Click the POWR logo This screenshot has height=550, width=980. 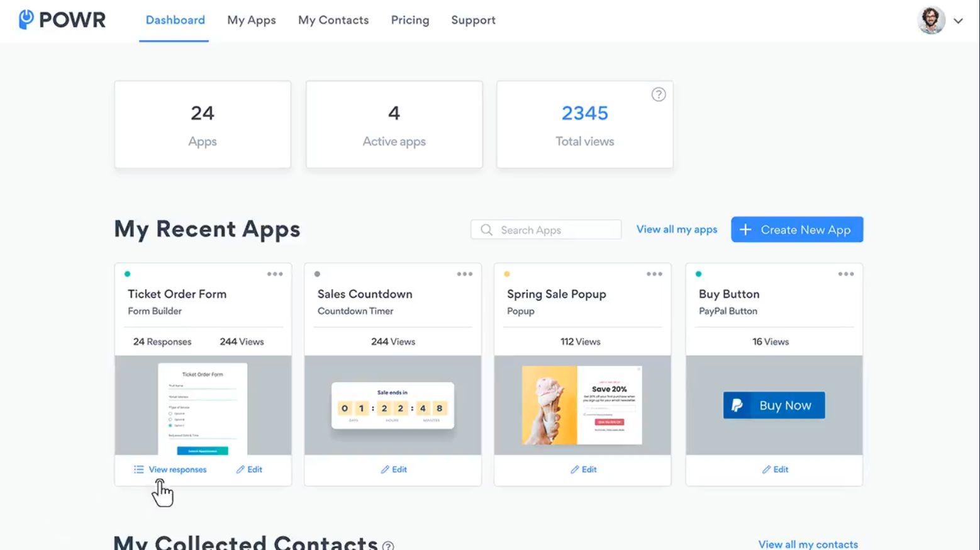tap(61, 20)
